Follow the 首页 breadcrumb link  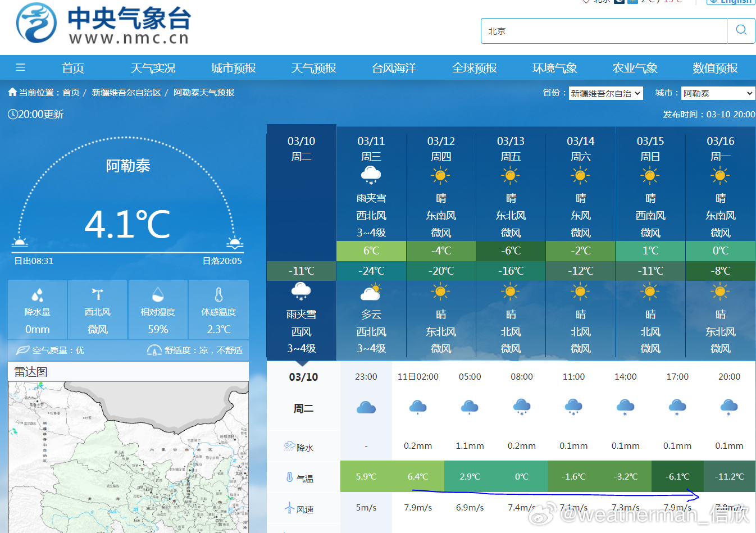pyautogui.click(x=71, y=92)
